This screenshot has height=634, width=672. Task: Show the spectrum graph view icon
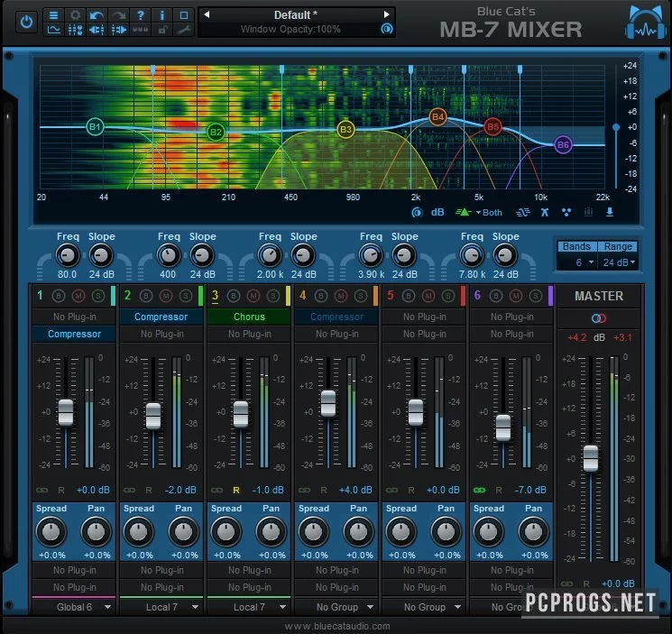pos(53,30)
